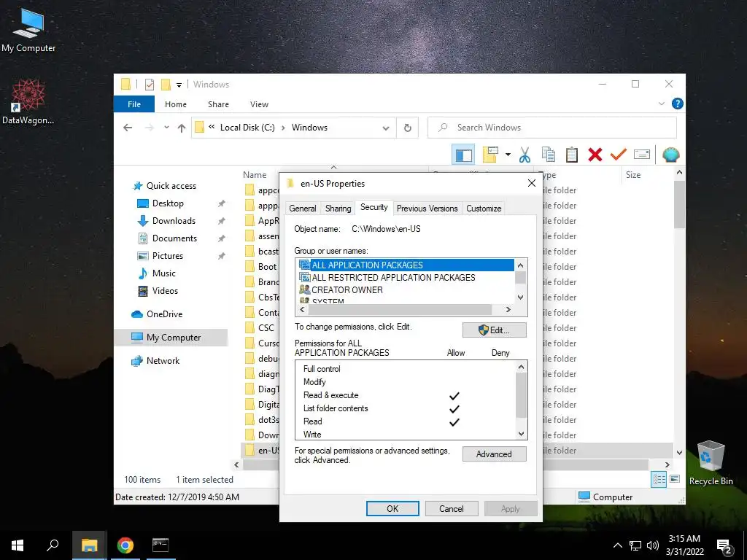Open the folder options dropdown arrow
The image size is (747, 560).
508,155
